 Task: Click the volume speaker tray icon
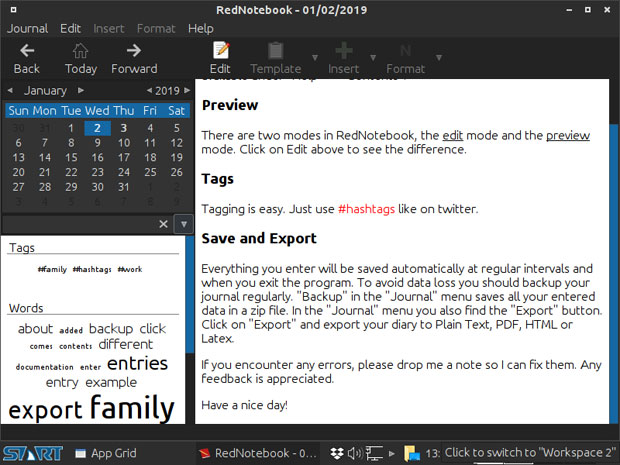[x=355, y=453]
